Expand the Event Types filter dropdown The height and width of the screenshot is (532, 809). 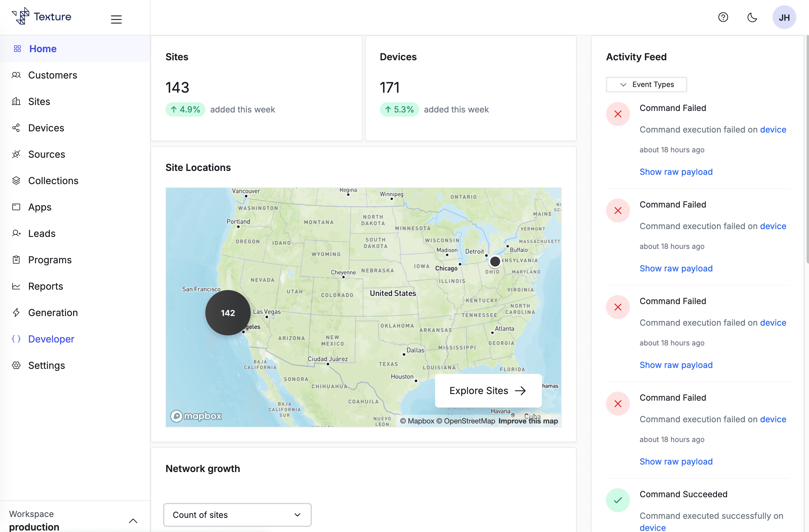pyautogui.click(x=646, y=84)
